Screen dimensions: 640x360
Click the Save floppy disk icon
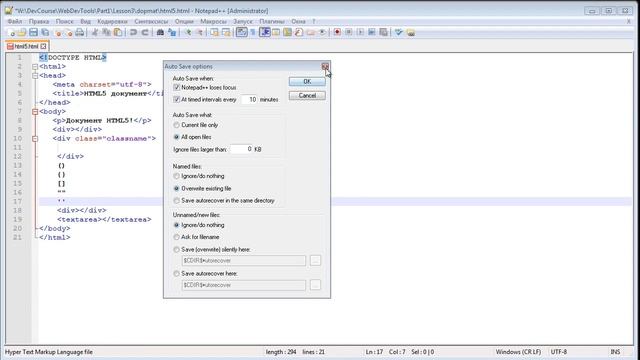tap(33, 33)
